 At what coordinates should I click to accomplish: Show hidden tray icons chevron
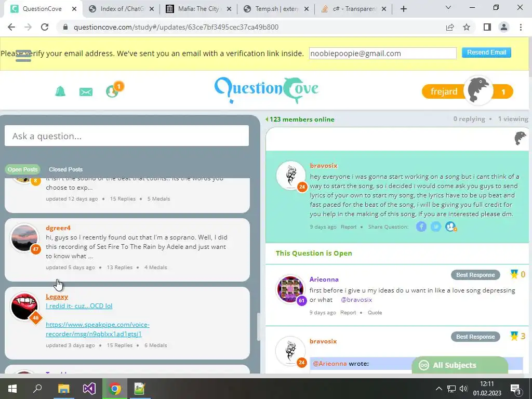[x=438, y=389]
